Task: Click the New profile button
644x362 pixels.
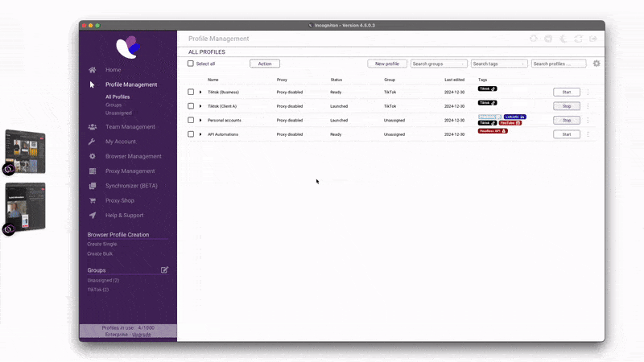Action: pyautogui.click(x=387, y=64)
